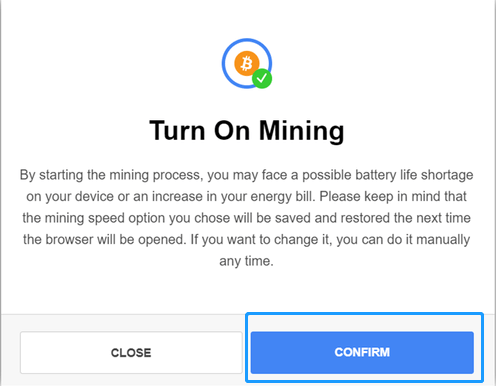The image size is (496, 386).
Task: Click the gray footer area between the buttons
Action: tap(246, 350)
